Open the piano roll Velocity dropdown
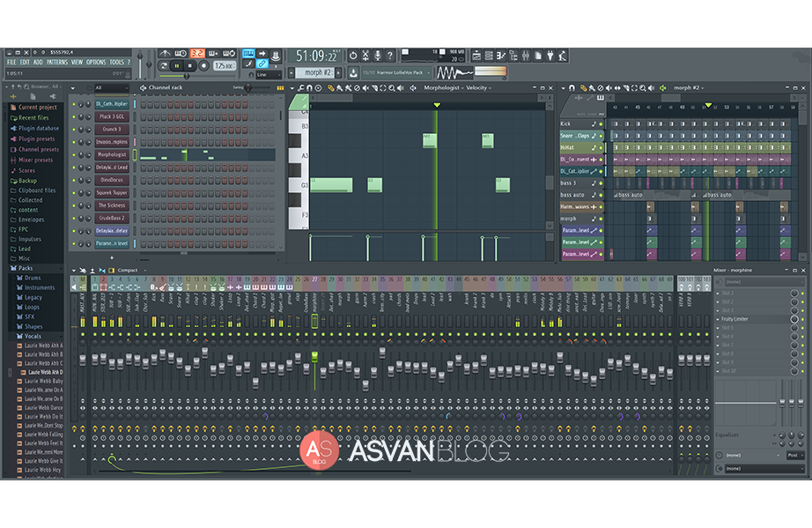 (x=478, y=87)
